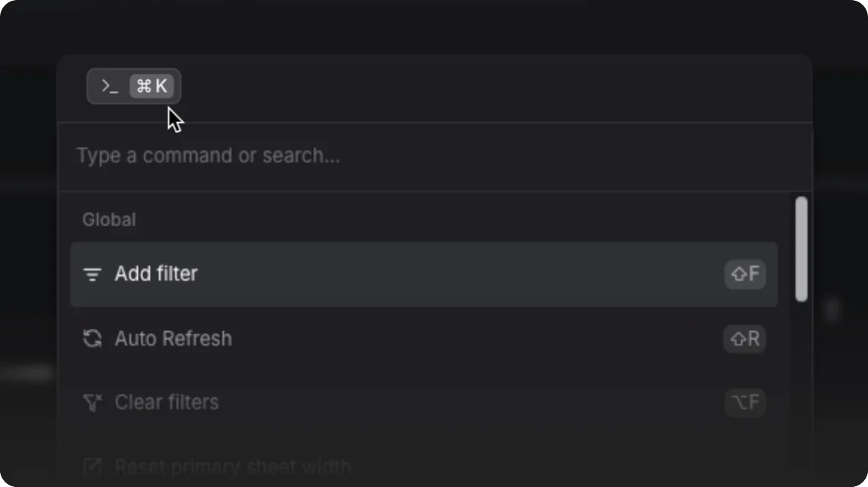Click the Auto Refresh label text
Viewport: 868px width, 487px height.
pyautogui.click(x=173, y=338)
